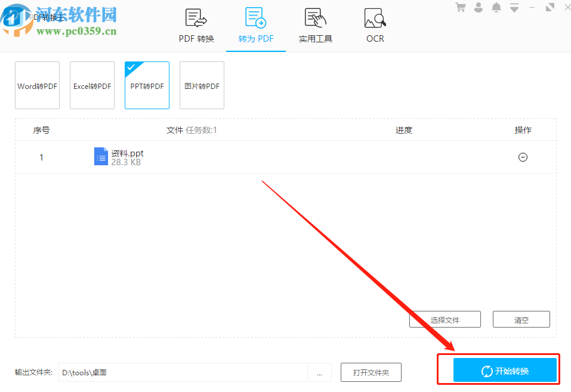The height and width of the screenshot is (392, 571).
Task: Expand the title bar dropdown arrow
Action: 514,7
